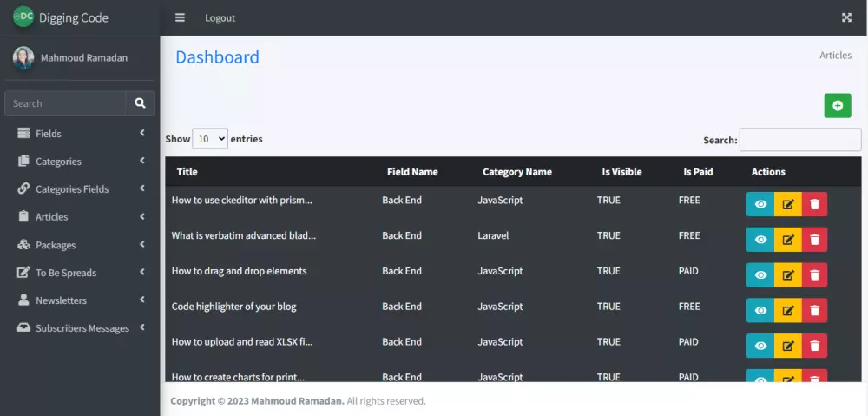Toggle the sidebar hamburger menu
The width and height of the screenshot is (868, 416).
pyautogui.click(x=180, y=17)
